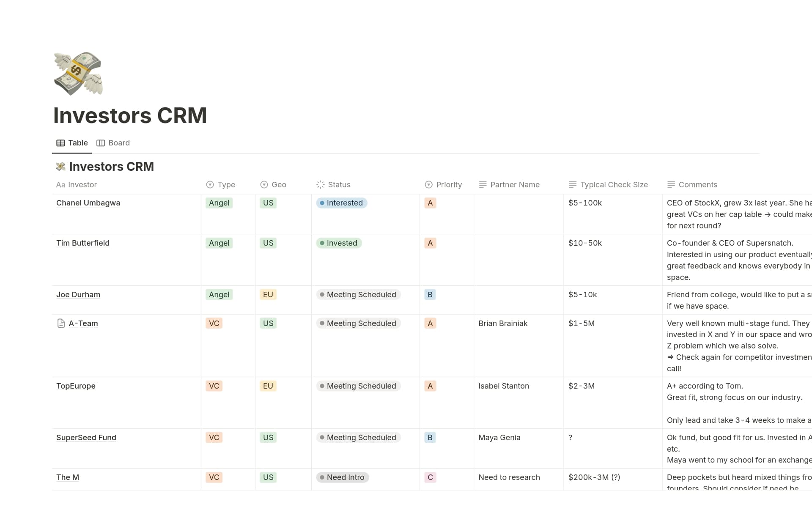Screen dimensions: 812x507
Task: Click the 💸 emoji beside the table title
Action: coord(61,166)
